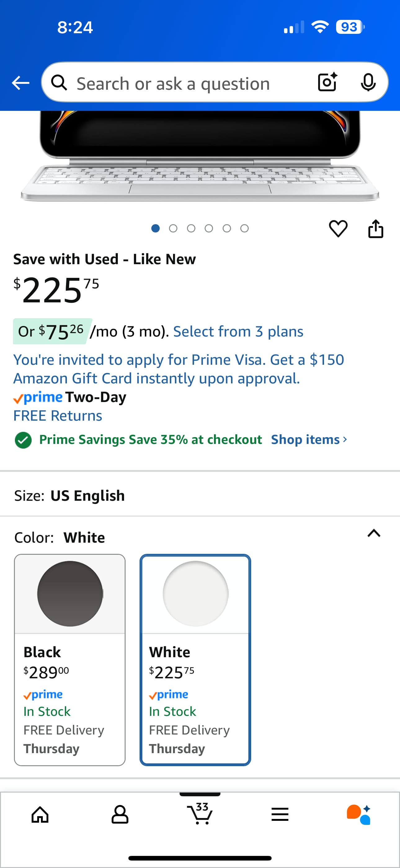Screen dimensions: 400x868
Task: Collapse the Color section chevron
Action: tap(374, 533)
